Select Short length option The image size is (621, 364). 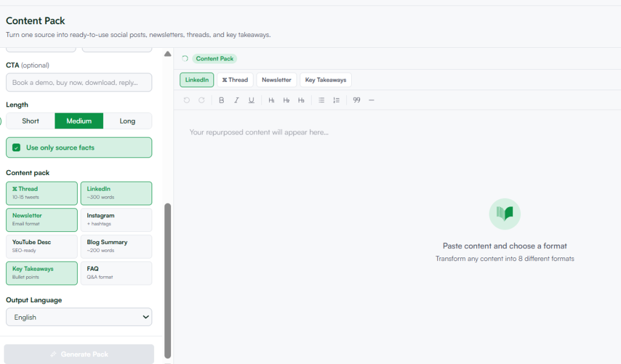[x=30, y=121]
